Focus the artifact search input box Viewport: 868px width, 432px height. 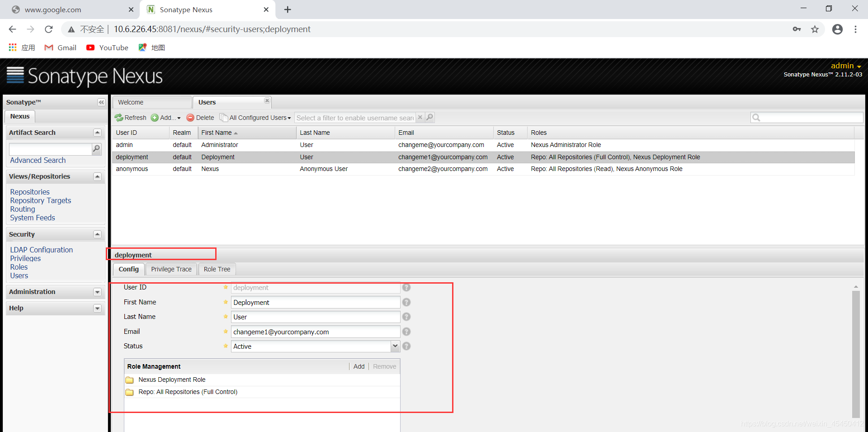pos(50,149)
